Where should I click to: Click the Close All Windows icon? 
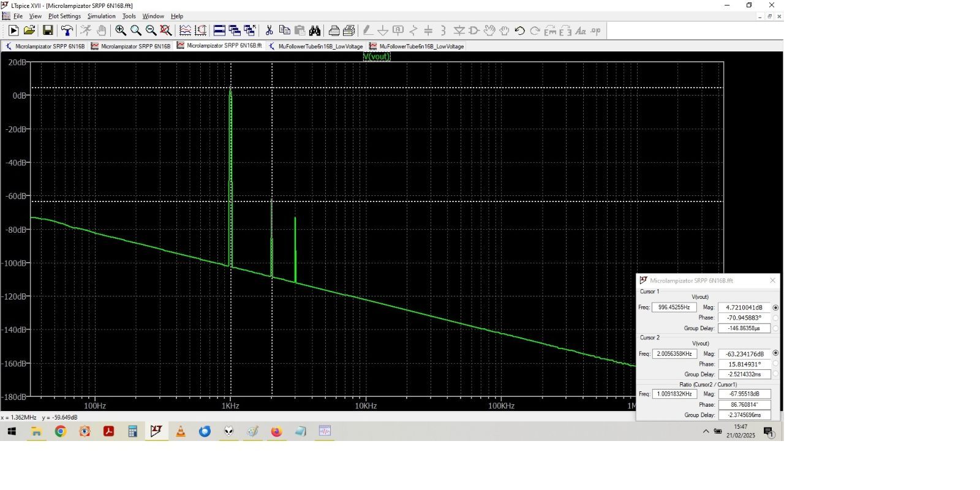coord(249,31)
